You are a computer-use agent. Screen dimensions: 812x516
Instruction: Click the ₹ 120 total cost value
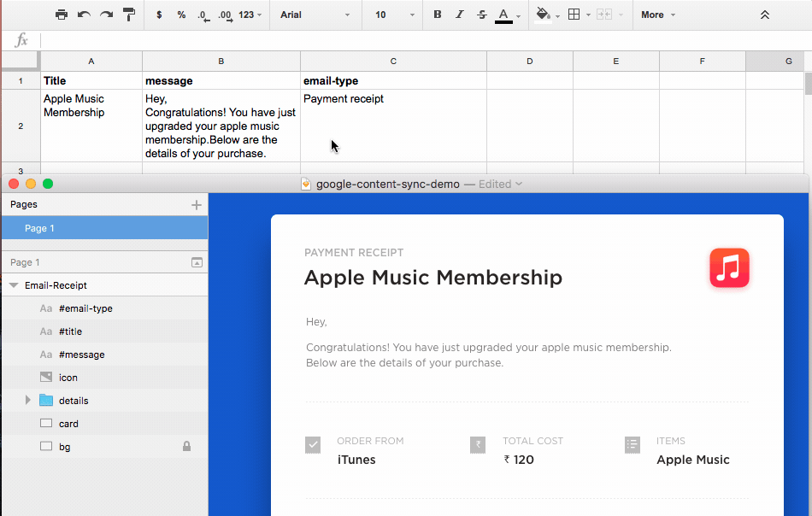point(518,460)
